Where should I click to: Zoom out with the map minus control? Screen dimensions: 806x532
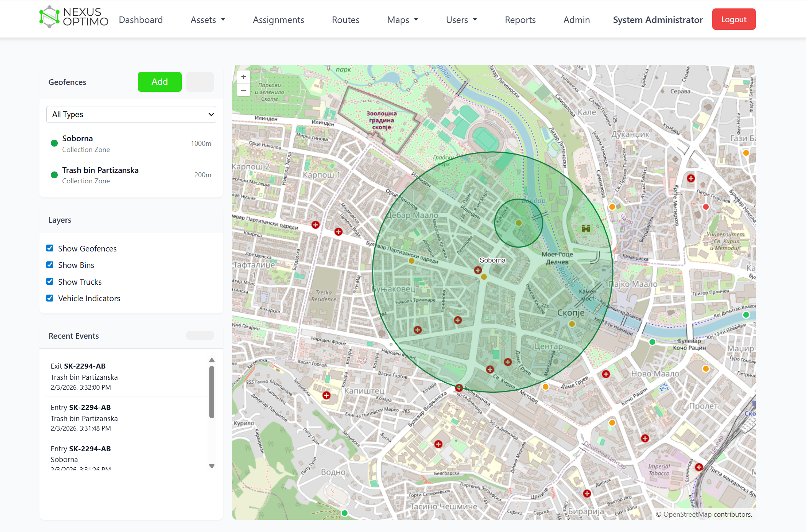243,90
